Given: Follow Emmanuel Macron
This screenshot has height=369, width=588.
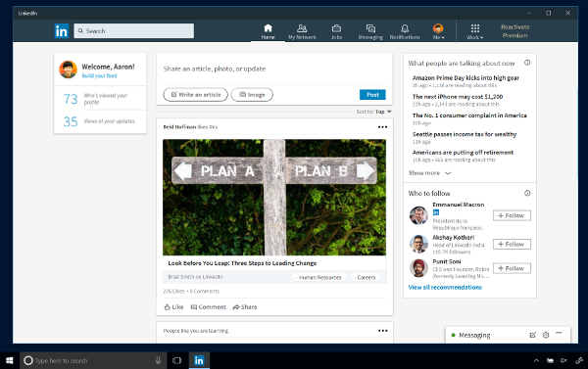Looking at the screenshot, I should click(512, 215).
